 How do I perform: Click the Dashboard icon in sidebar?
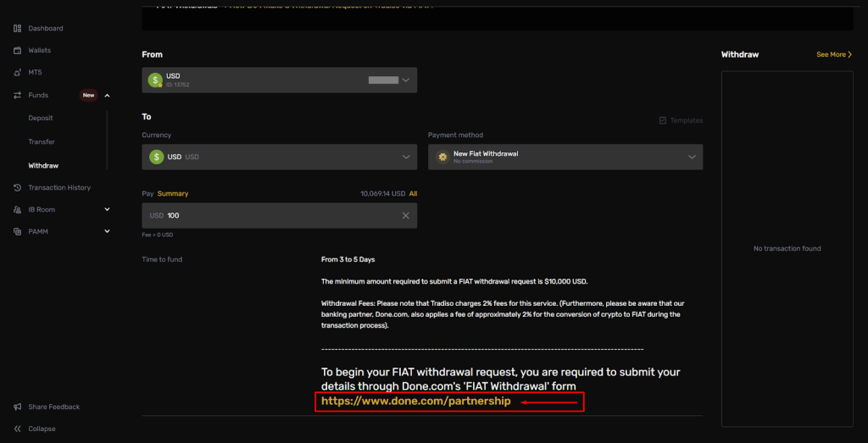pos(18,29)
